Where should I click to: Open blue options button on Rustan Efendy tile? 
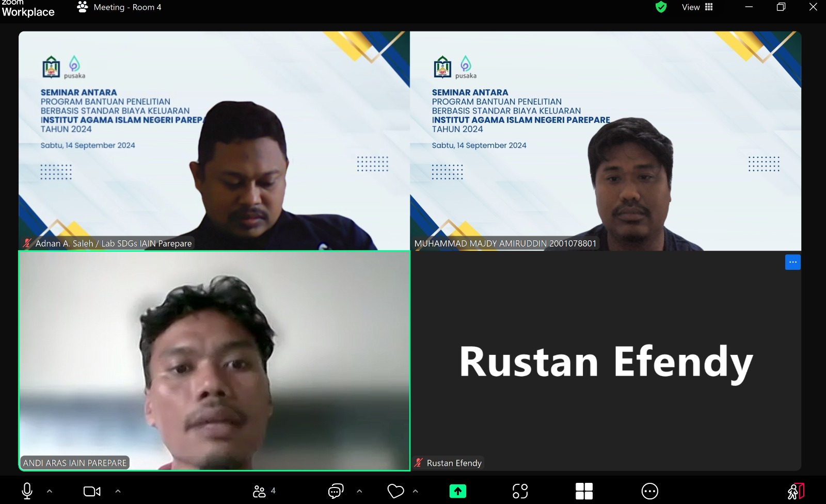coord(792,262)
